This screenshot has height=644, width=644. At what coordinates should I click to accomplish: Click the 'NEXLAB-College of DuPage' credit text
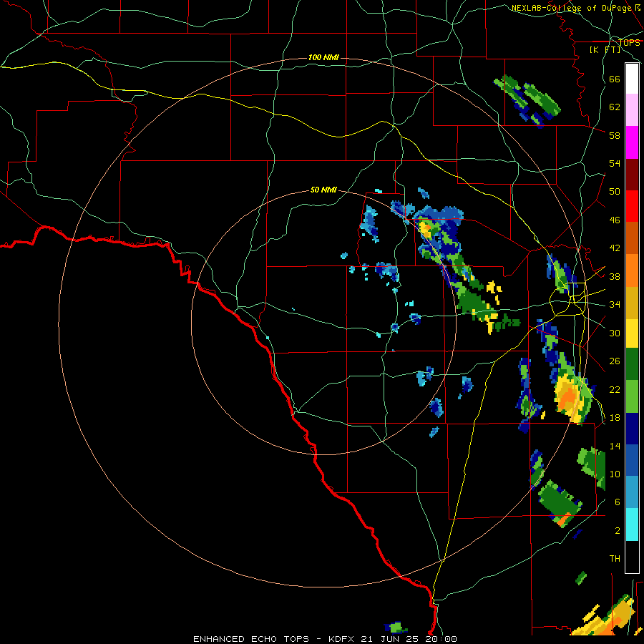pyautogui.click(x=572, y=8)
